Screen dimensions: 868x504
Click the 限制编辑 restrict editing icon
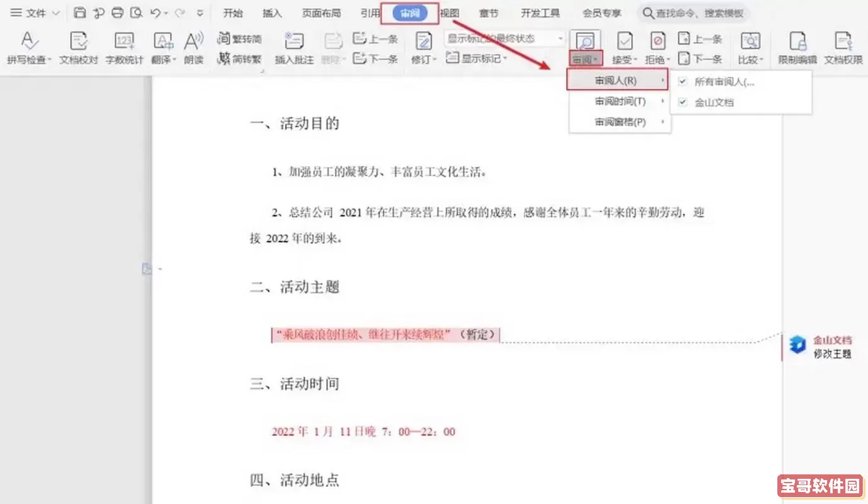pyautogui.click(x=797, y=43)
